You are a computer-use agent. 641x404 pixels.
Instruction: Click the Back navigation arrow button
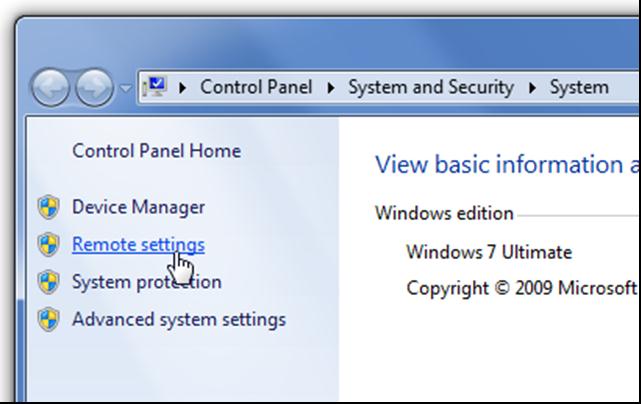52,86
